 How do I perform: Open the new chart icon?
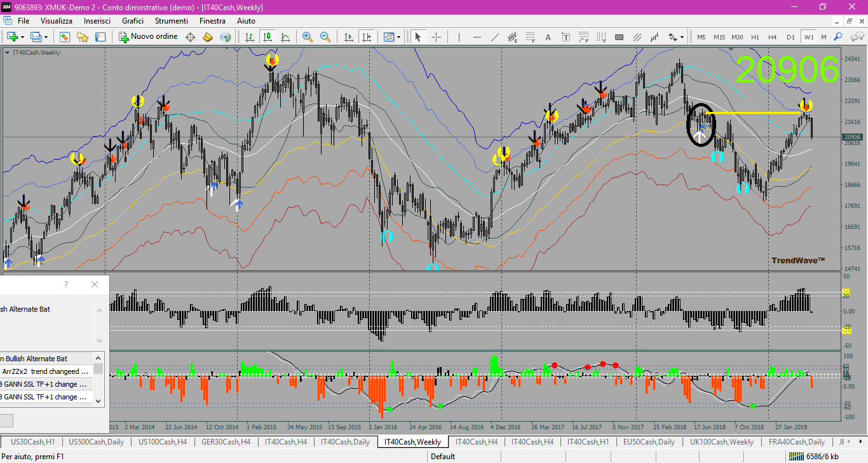coord(11,37)
